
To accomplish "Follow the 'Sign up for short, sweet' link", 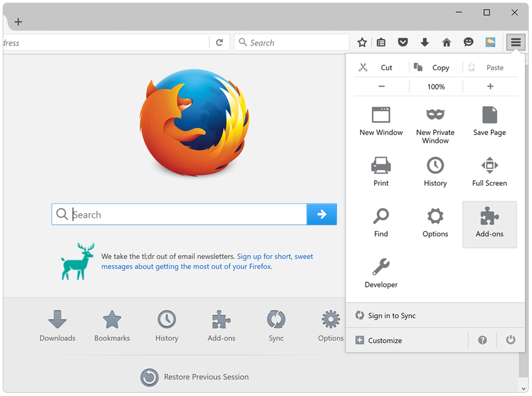I will point(275,256).
